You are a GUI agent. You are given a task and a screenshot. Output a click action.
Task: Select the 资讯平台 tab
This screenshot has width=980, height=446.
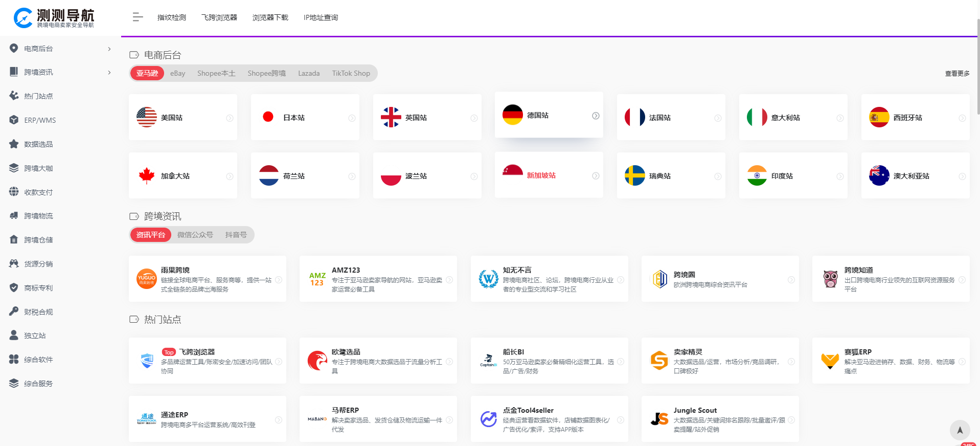coord(150,235)
